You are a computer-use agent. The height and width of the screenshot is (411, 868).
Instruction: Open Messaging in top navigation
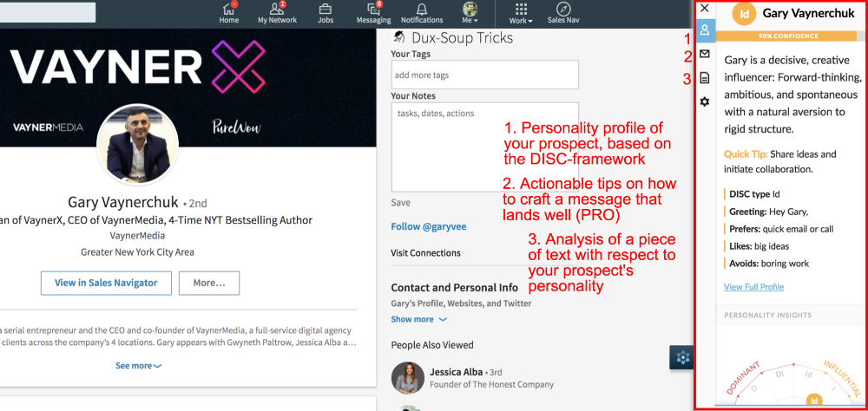[x=373, y=13]
